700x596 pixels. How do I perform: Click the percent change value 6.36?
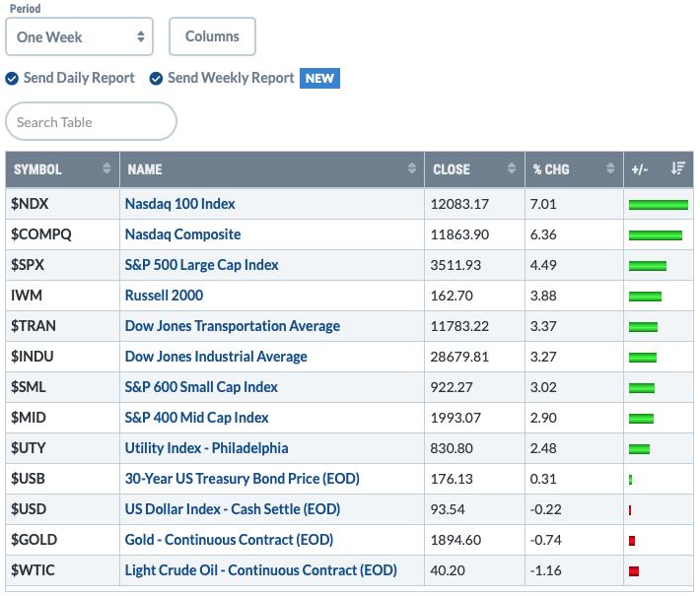(543, 234)
